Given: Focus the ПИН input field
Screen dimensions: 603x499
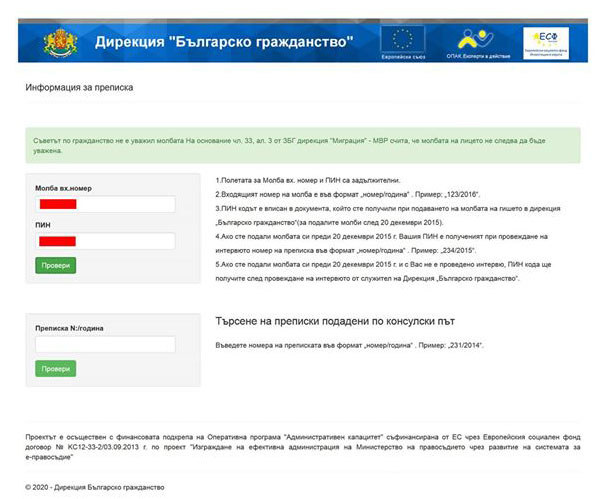Looking at the screenshot, I should pos(105,241).
